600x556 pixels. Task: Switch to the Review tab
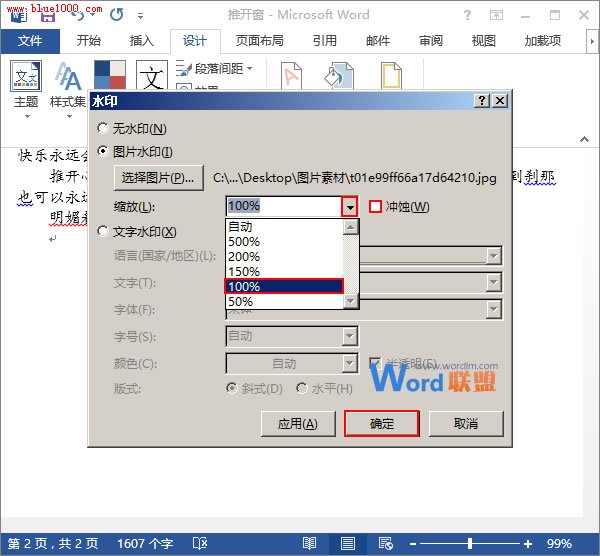[431, 41]
